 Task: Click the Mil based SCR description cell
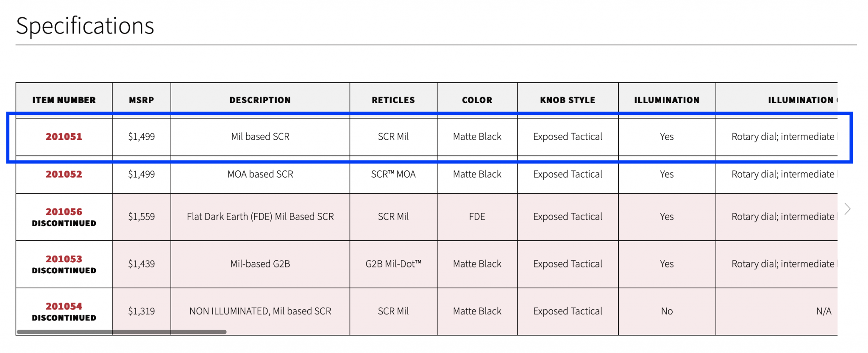click(x=260, y=136)
